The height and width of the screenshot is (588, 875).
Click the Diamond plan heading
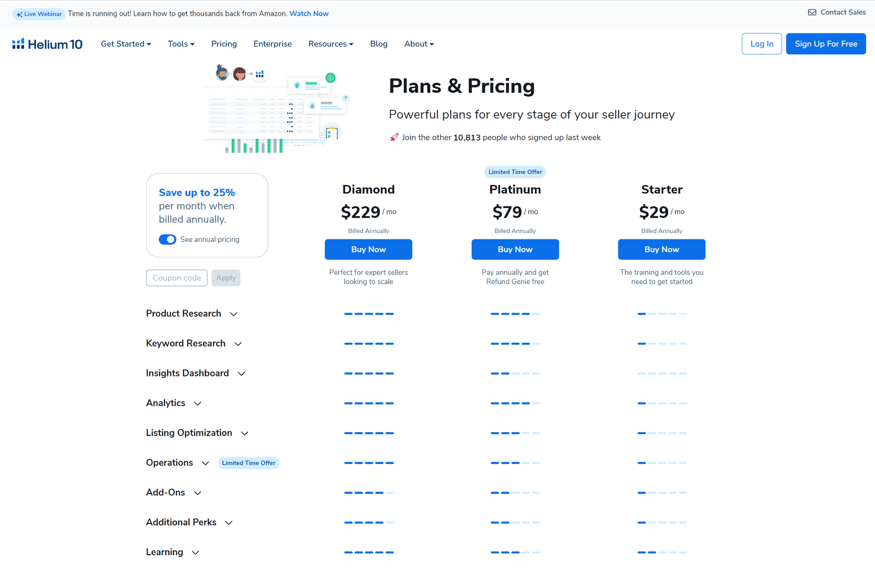369,190
